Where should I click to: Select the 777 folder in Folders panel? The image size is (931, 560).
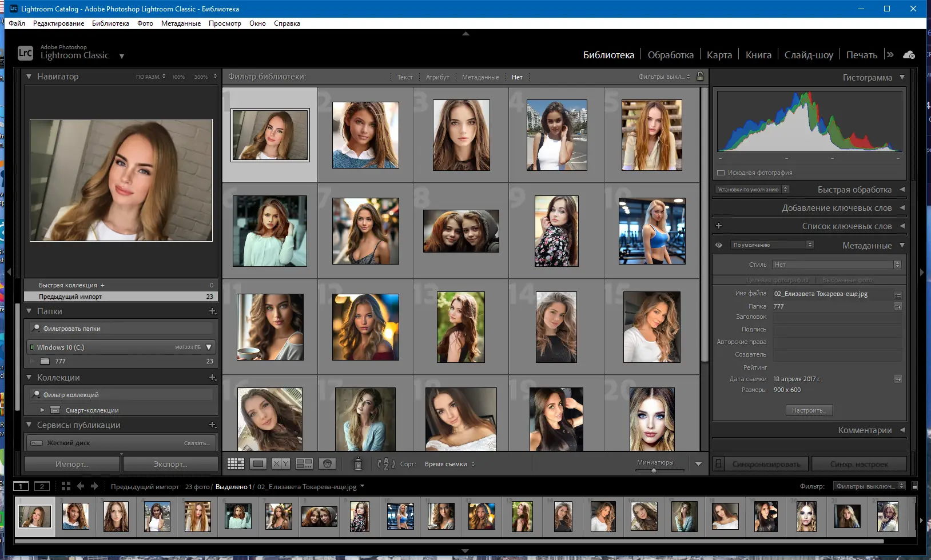(61, 361)
